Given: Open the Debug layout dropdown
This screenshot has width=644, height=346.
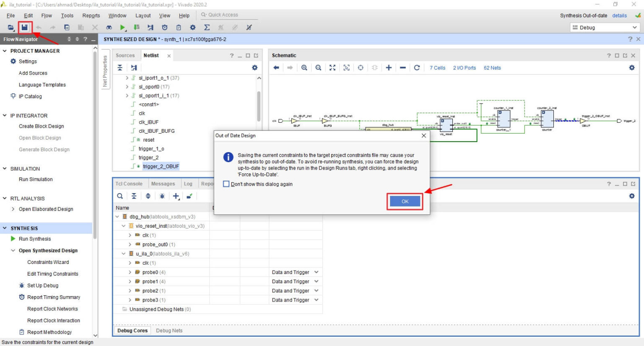Looking at the screenshot, I should click(605, 28).
